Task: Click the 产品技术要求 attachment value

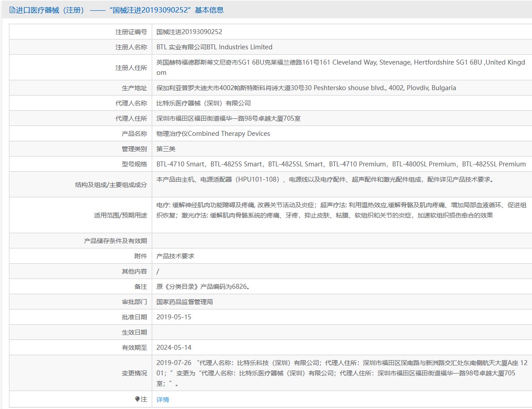Action: point(175,256)
